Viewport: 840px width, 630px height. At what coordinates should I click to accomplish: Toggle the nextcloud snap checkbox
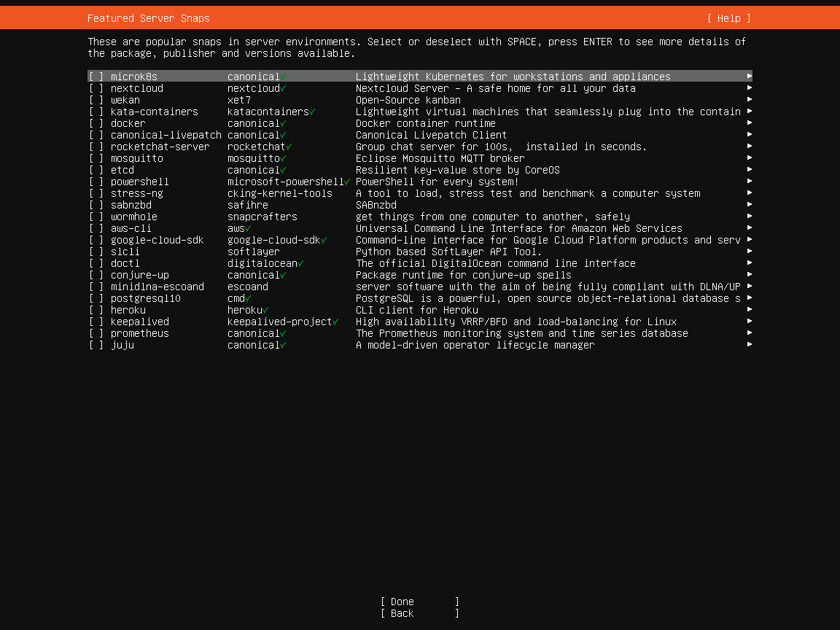pos(96,88)
